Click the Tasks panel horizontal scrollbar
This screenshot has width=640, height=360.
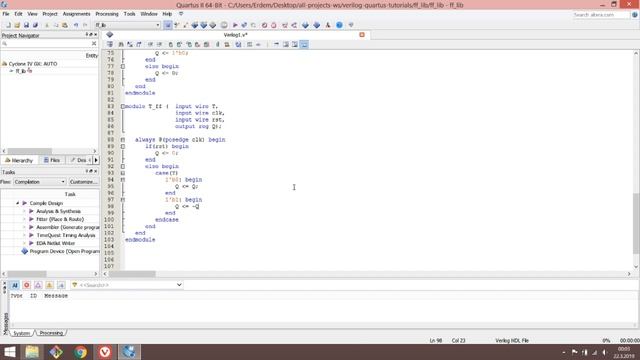pyautogui.click(x=27, y=274)
